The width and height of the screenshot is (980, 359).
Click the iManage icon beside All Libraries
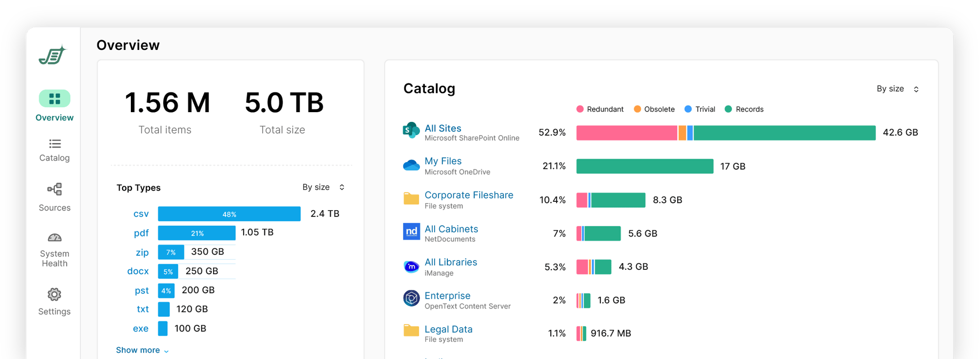(x=411, y=266)
